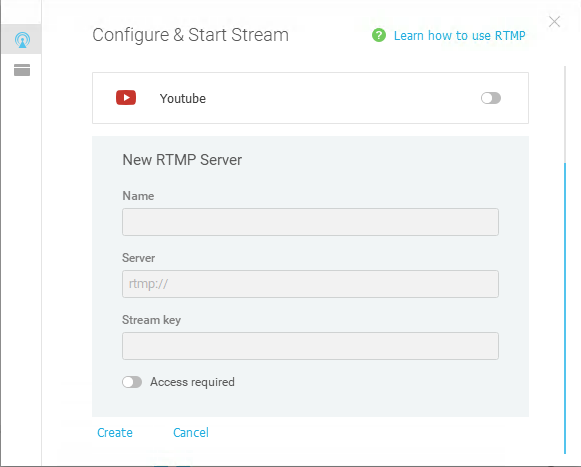Open the broadcast stream sidebar icon

(x=22, y=40)
